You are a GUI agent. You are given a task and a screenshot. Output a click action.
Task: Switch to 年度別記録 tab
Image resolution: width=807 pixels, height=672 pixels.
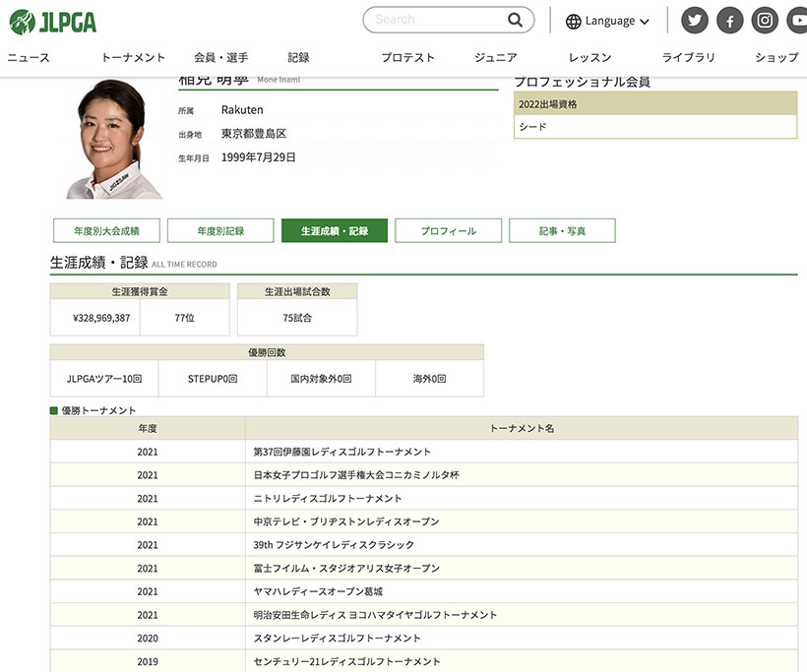220,231
